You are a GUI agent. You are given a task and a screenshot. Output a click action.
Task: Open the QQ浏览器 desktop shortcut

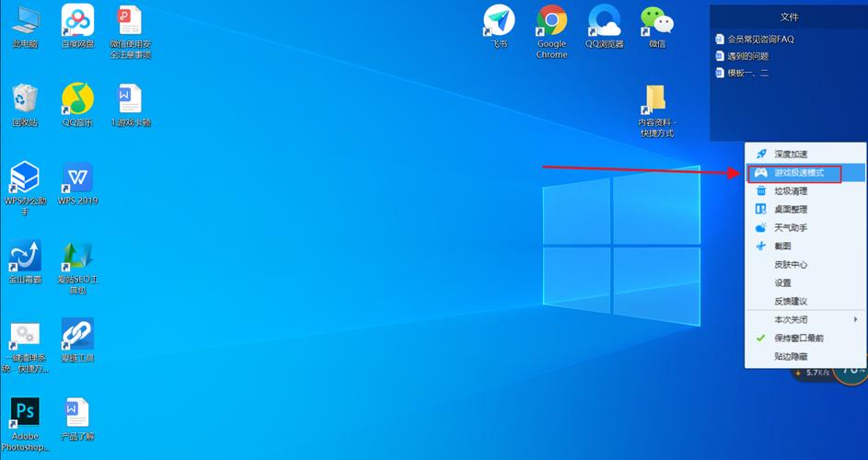tap(605, 20)
